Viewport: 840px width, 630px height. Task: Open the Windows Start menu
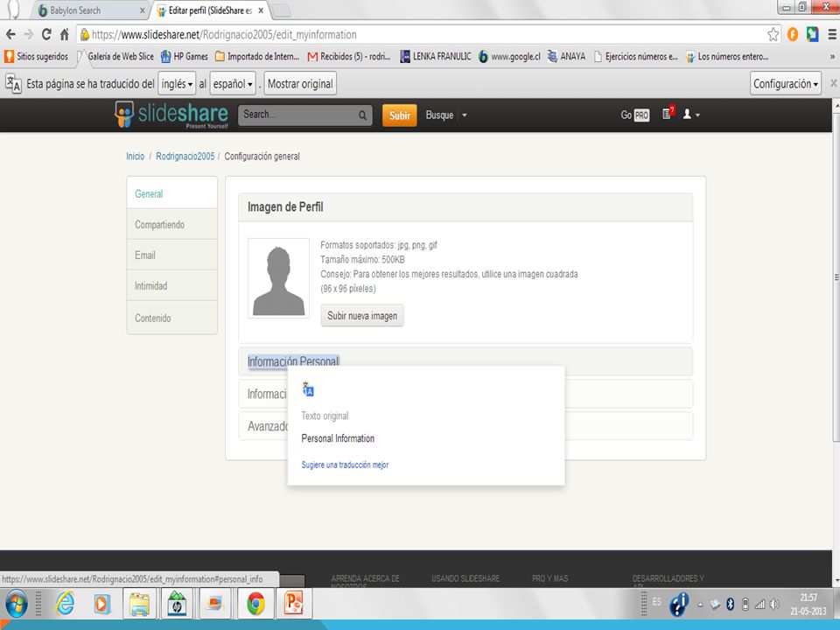pyautogui.click(x=16, y=605)
